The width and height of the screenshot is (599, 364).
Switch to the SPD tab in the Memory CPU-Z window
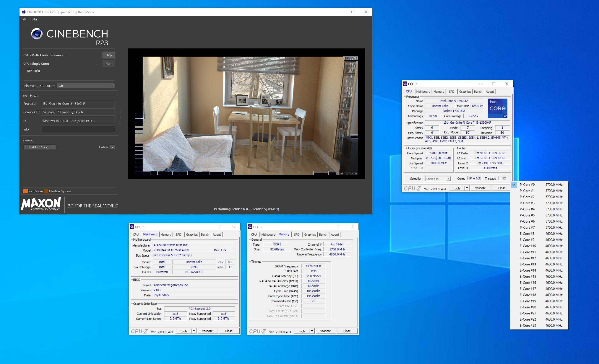[296, 234]
